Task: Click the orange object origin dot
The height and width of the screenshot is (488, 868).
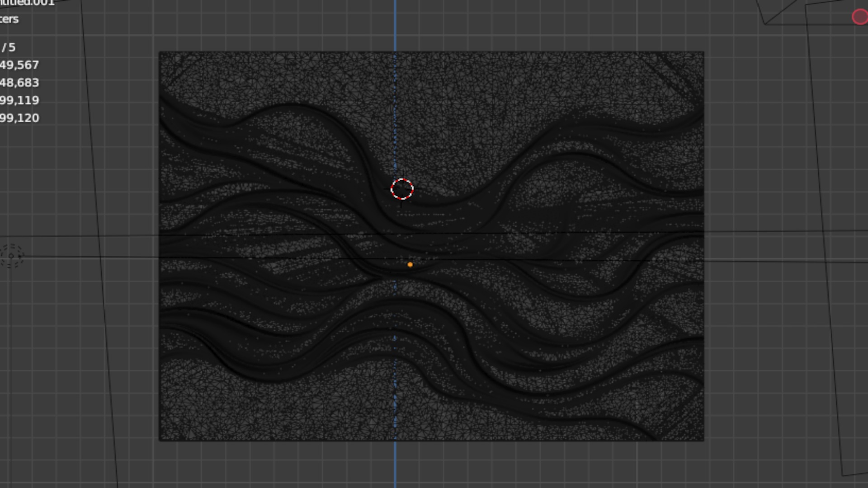Action: [x=410, y=265]
